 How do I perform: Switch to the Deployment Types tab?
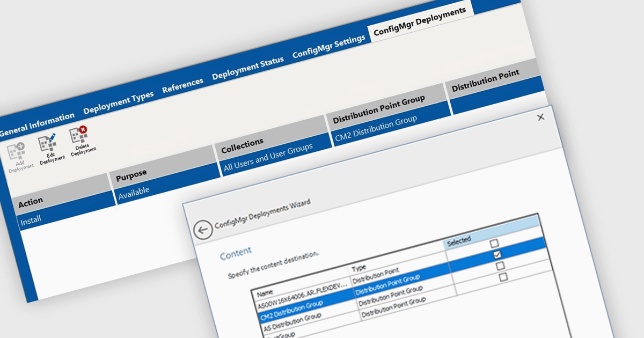click(118, 102)
